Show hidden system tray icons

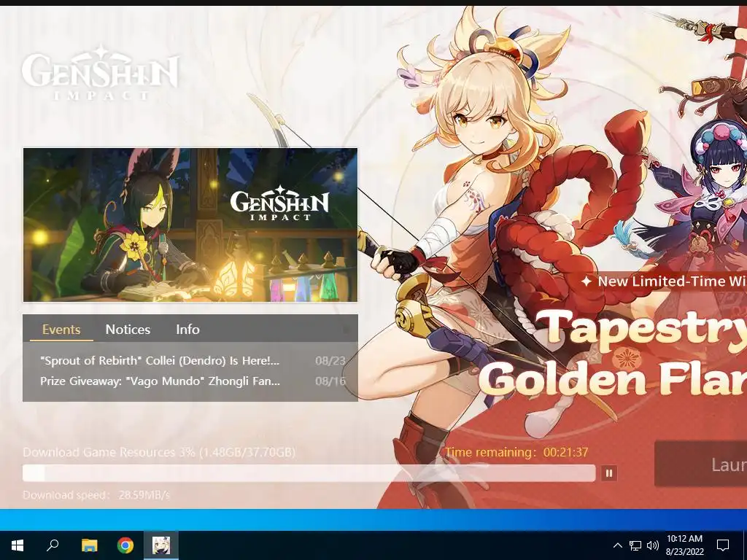pos(617,545)
